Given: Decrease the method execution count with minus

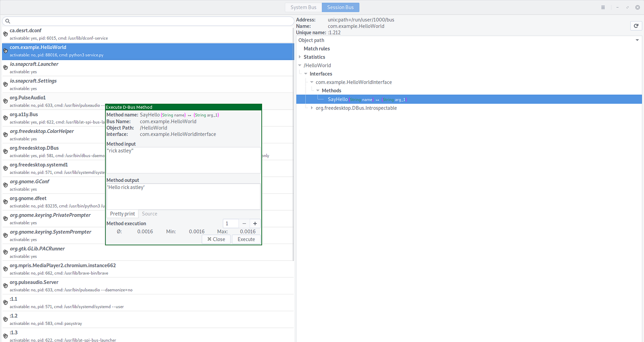Looking at the screenshot, I should tap(244, 224).
